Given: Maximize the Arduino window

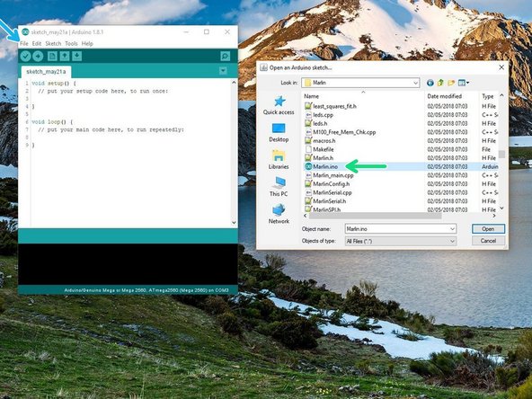Looking at the screenshot, I should (x=207, y=31).
